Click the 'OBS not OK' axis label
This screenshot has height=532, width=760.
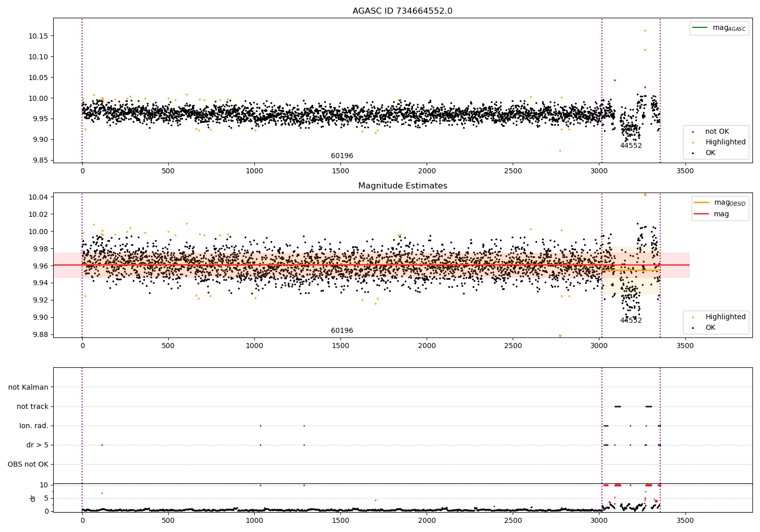click(28, 464)
